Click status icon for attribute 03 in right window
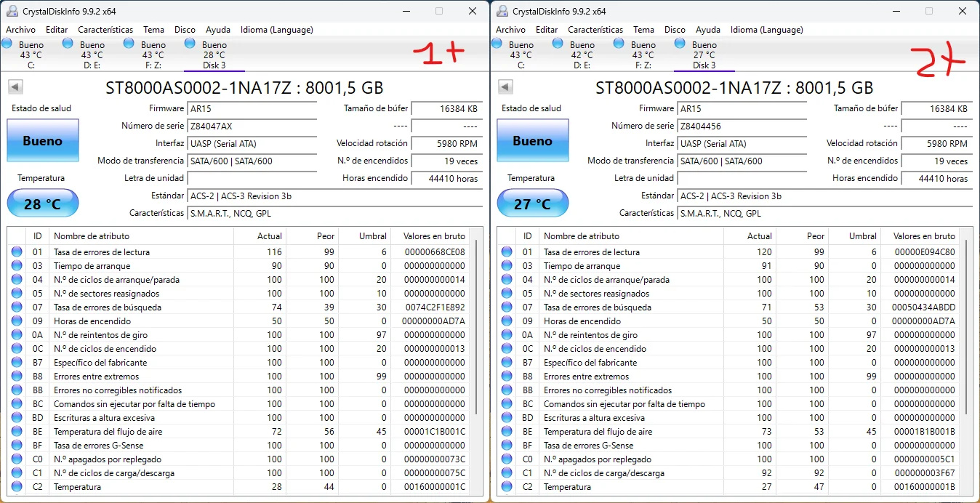Viewport: 980px width, 503px height. tap(507, 266)
